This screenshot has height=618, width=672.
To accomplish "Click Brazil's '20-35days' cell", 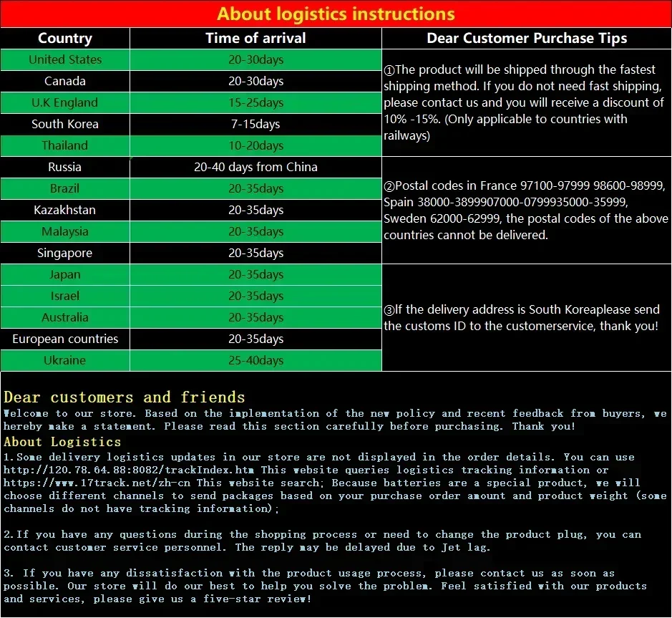I will pyautogui.click(x=256, y=188).
